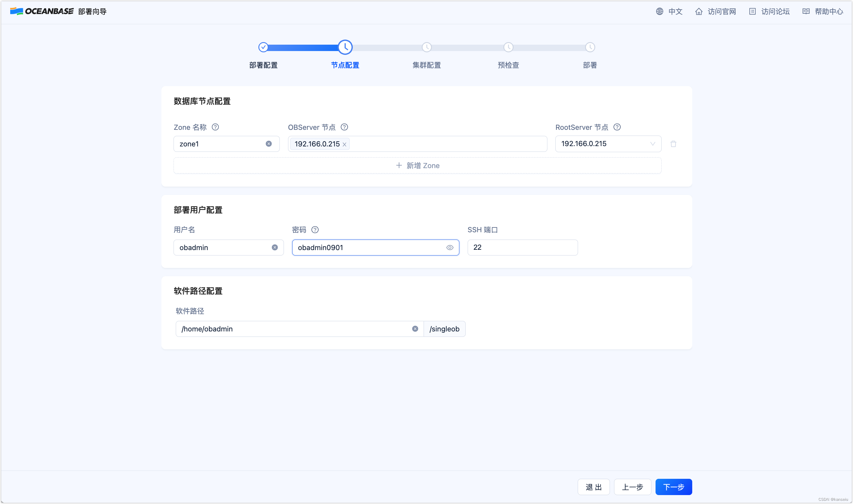This screenshot has width=853, height=504.
Task: Click the final 部署 step clock icon
Action: click(x=590, y=47)
